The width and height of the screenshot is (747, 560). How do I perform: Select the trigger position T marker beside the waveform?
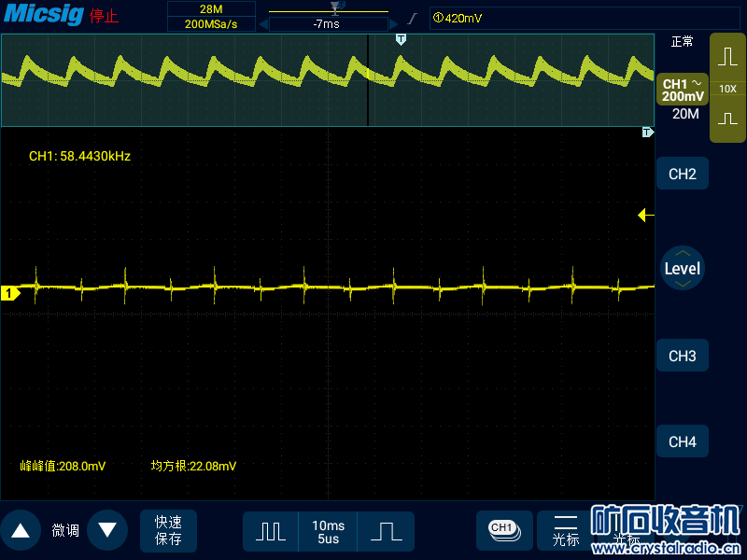pyautogui.click(x=647, y=133)
